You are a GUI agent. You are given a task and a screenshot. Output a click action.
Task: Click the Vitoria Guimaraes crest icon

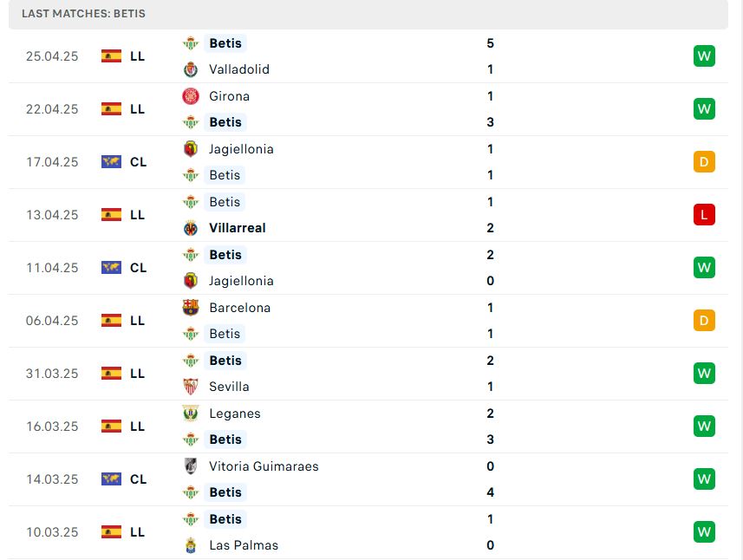[191, 466]
